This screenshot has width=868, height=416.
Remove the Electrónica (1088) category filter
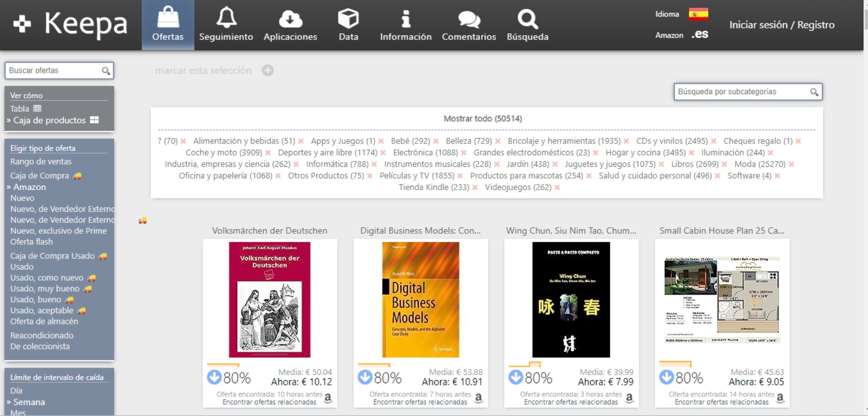[x=464, y=153]
